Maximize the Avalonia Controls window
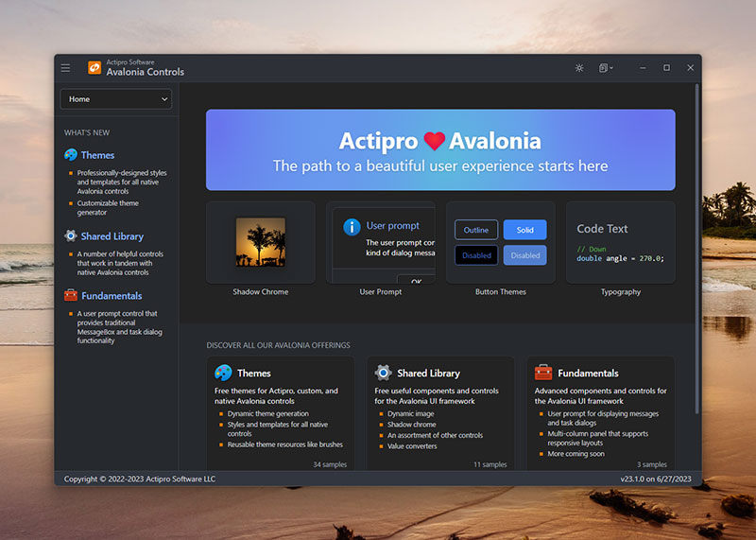Viewport: 756px width, 540px height. tap(666, 68)
